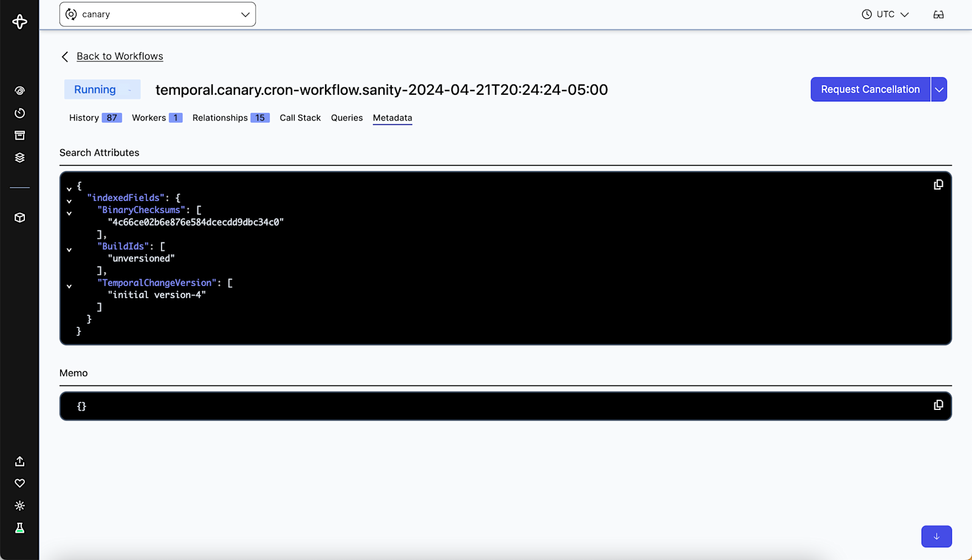
Task: Click the empty {} in the Memo block
Action: [82, 406]
